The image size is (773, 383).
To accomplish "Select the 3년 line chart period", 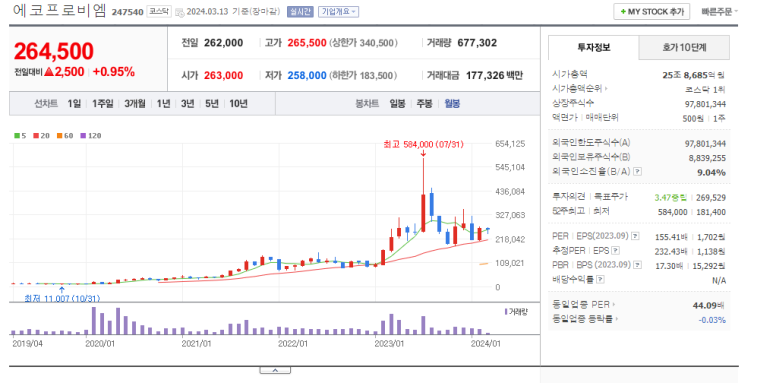I will (187, 104).
